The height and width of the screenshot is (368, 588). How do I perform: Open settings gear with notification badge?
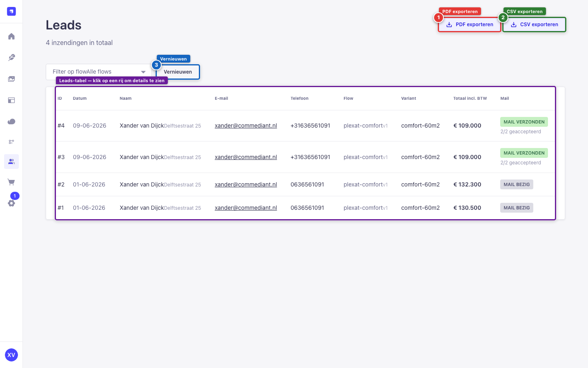(11, 203)
